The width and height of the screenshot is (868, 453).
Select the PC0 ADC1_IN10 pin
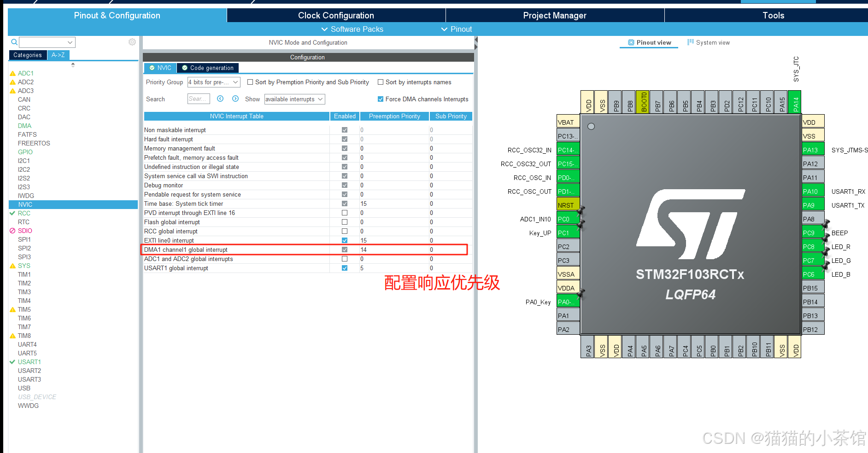point(568,219)
